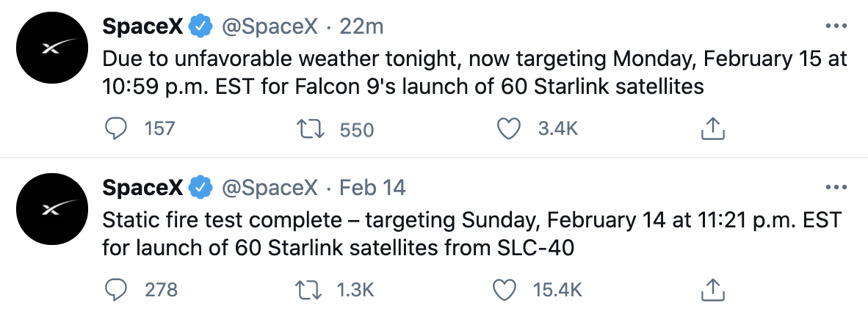Viewport: 868px width, 311px height.
Task: Open the @SpaceX handle in first tweet
Action: pos(270,27)
